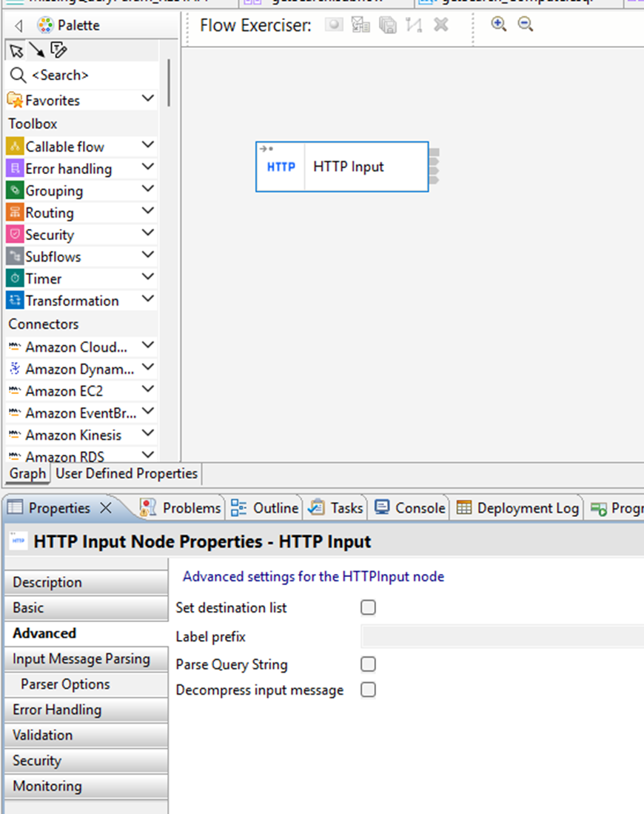Select the comment note tool in Palette

[x=58, y=50]
